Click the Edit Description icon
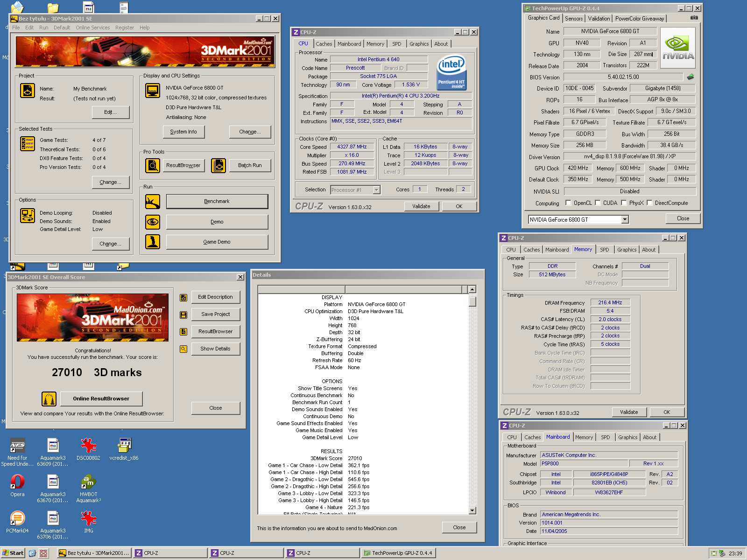The height and width of the screenshot is (560, 747). click(x=183, y=297)
